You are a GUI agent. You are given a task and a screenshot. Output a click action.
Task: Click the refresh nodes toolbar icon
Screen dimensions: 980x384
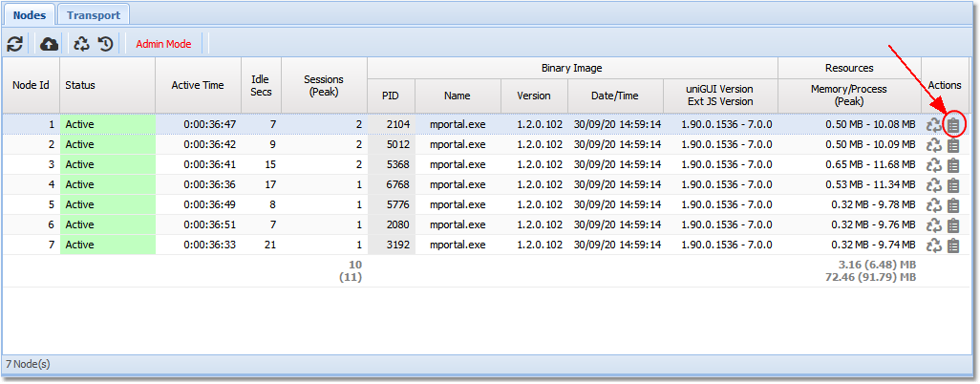15,44
